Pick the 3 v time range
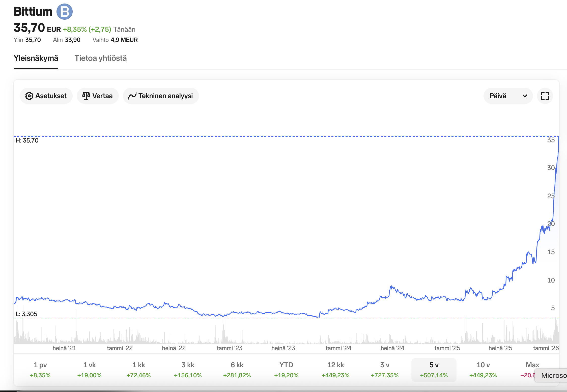 point(384,370)
